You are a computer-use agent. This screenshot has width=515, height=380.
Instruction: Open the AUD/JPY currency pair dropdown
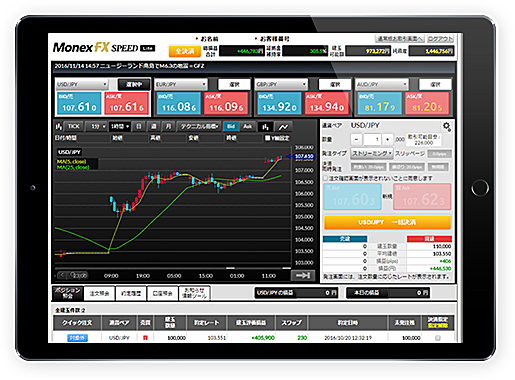pyautogui.click(x=382, y=84)
